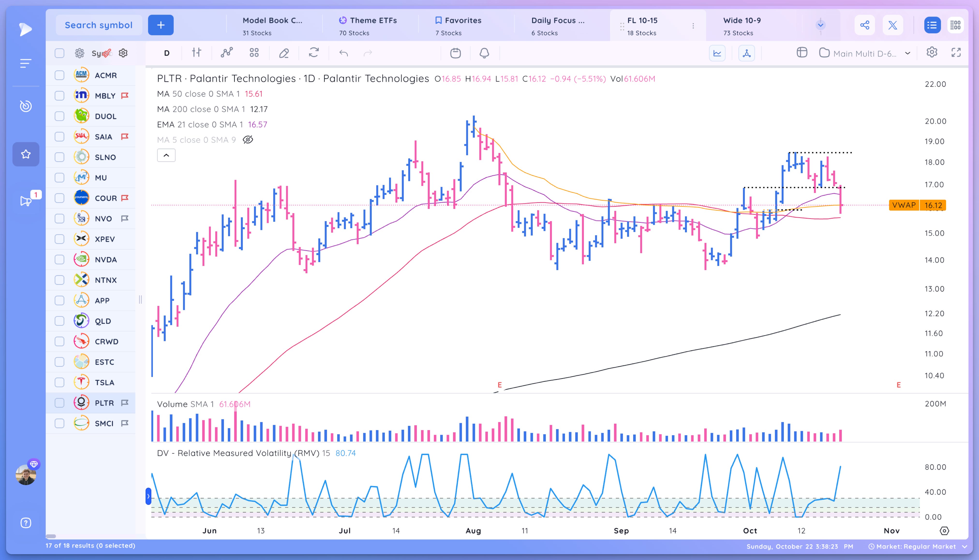Open announcements megaphone icon with badge

[26, 201]
